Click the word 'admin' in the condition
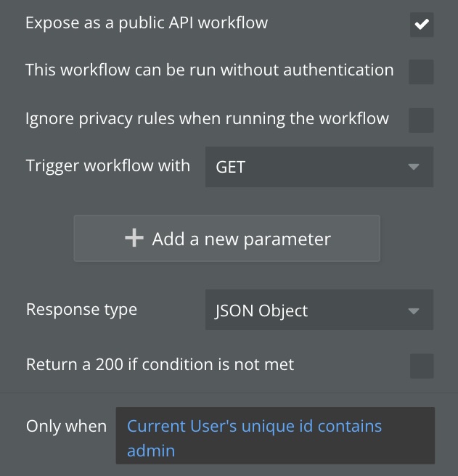Screen dimensions: 458x476 [151, 451]
